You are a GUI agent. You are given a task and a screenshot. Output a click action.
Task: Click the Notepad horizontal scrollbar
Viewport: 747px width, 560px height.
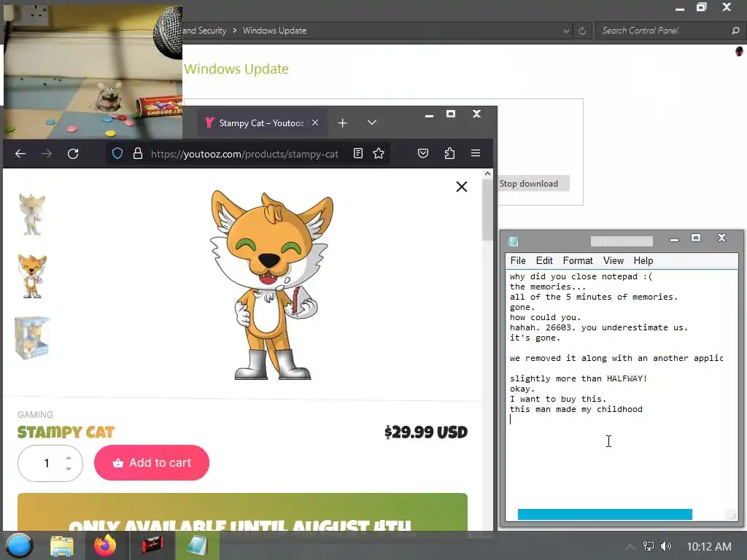[605, 514]
